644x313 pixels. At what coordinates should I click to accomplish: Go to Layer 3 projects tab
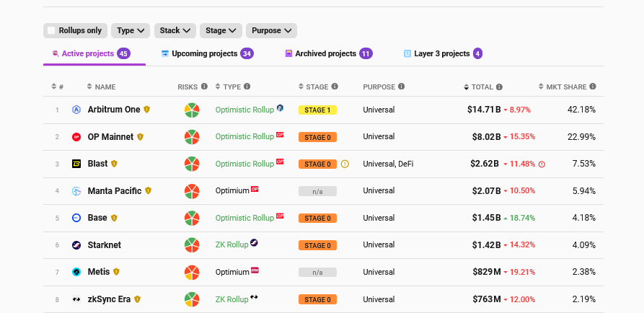(442, 53)
